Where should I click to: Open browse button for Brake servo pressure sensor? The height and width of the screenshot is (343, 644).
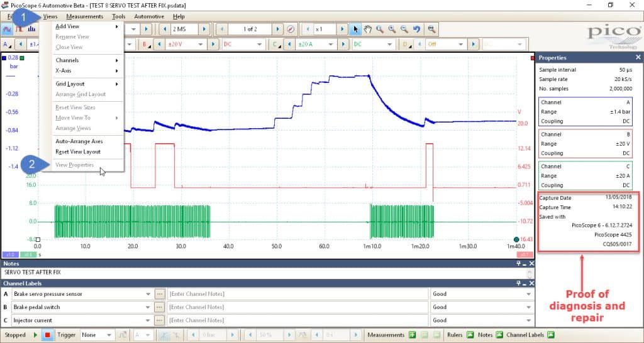[160, 294]
